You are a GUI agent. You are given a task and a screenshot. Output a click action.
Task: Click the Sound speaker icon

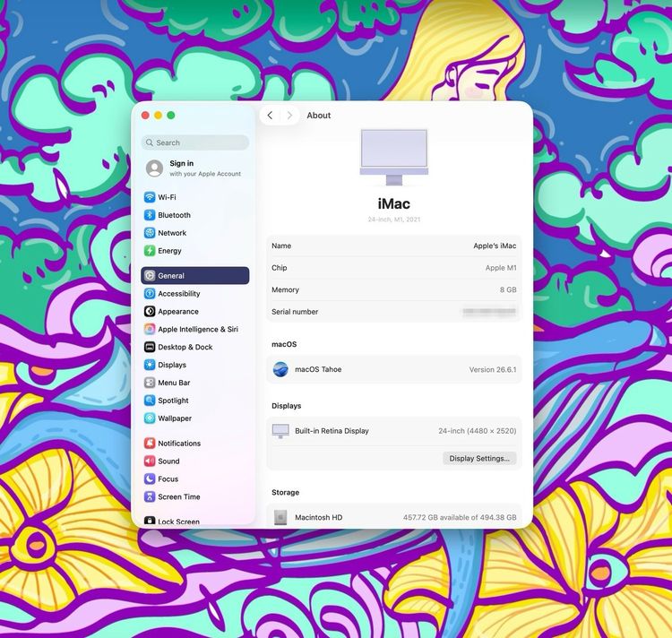149,461
